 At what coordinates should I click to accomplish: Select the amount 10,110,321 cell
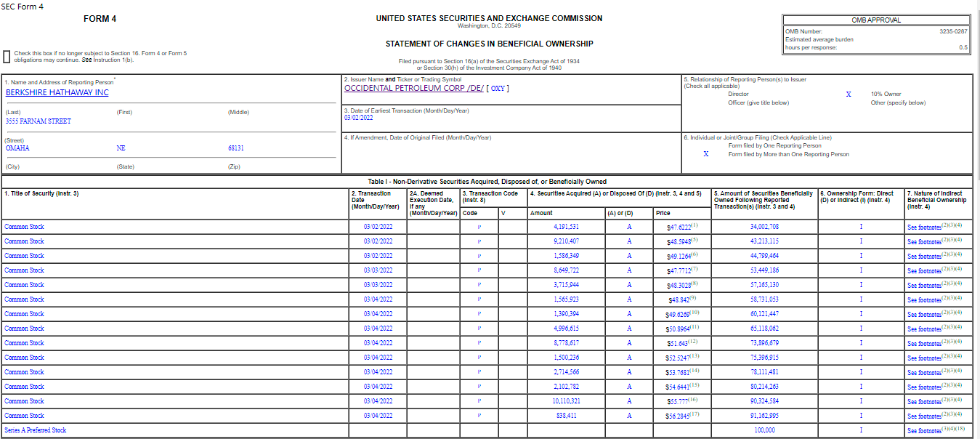(x=566, y=401)
